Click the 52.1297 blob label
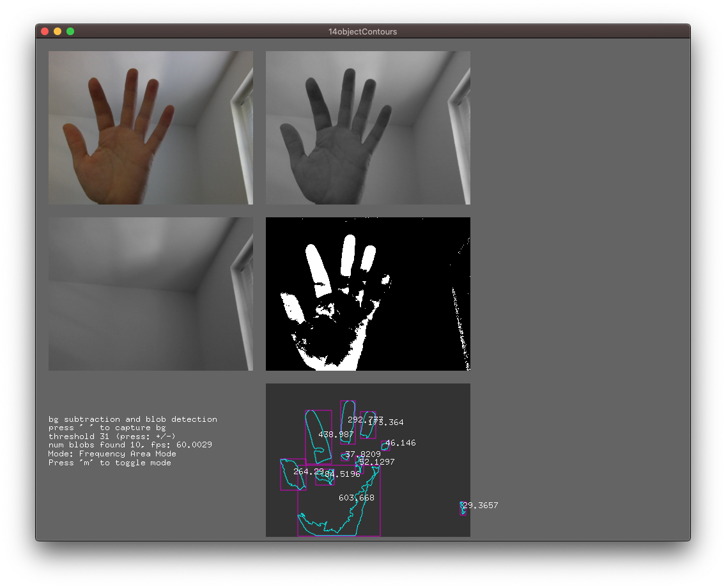Screen dimensions: 726x588 pyautogui.click(x=377, y=462)
